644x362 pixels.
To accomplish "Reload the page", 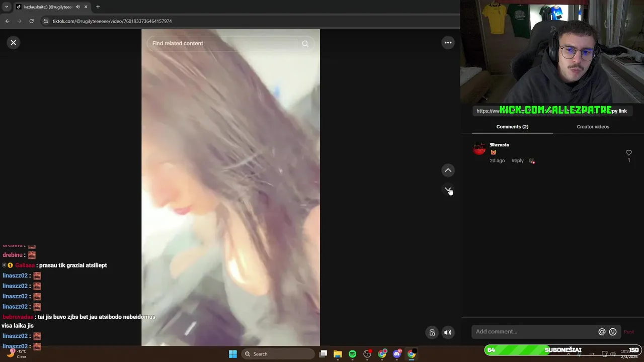I will [x=31, y=21].
